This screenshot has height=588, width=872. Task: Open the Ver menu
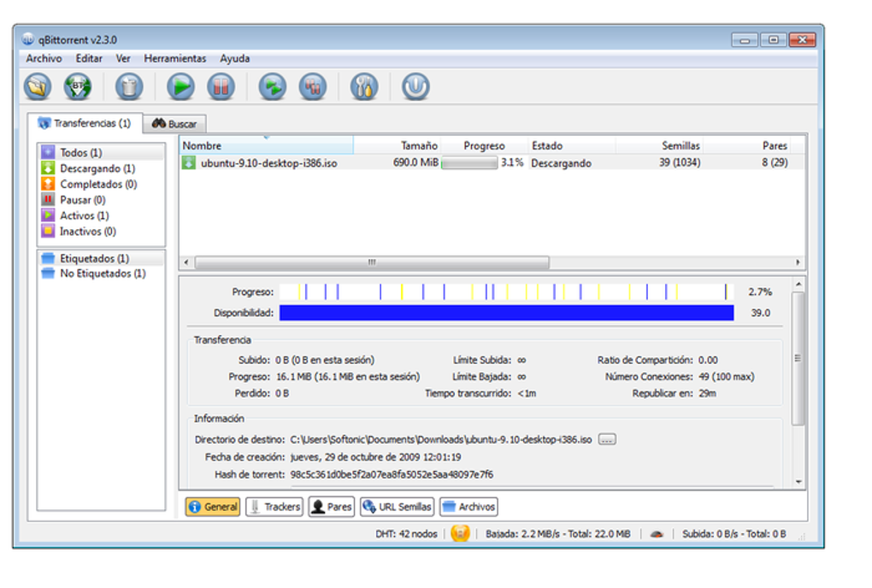point(123,58)
